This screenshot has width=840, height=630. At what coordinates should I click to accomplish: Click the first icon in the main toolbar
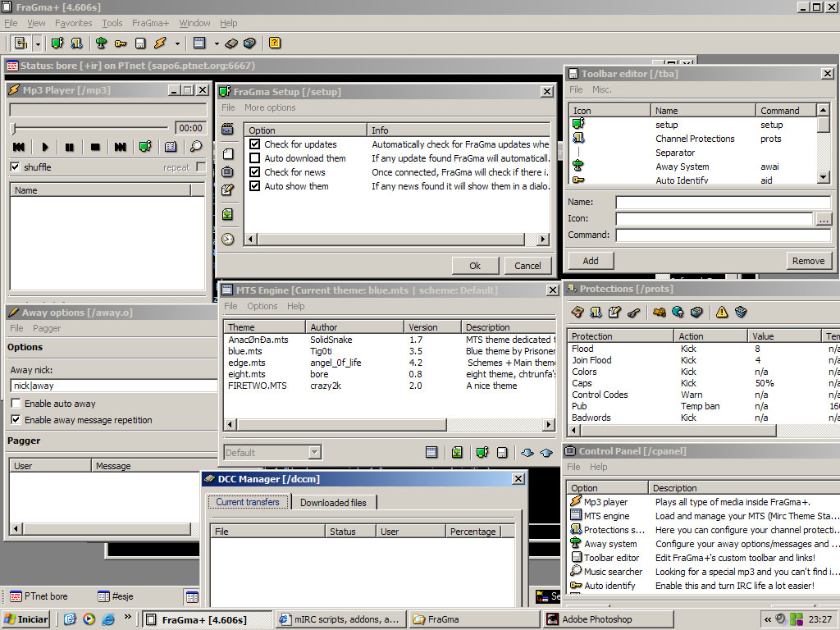point(21,43)
